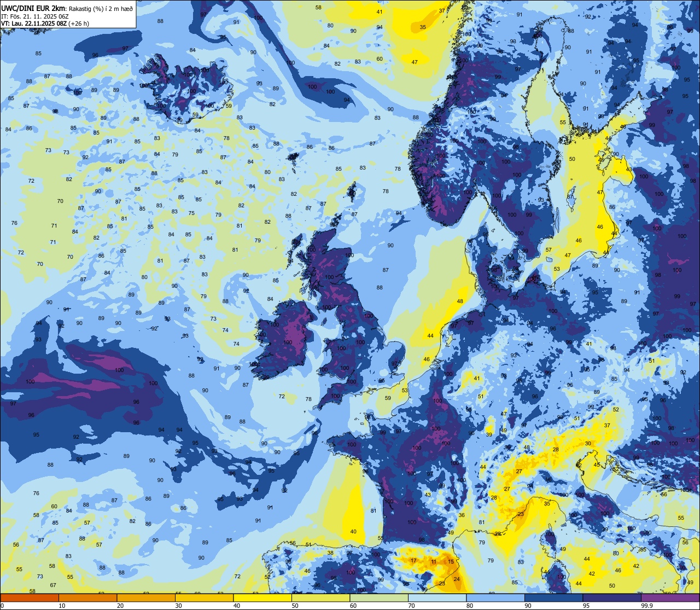The image size is (700, 610).
Task: Click the 0–10% dark orange legend swatch
Action: click(30, 597)
